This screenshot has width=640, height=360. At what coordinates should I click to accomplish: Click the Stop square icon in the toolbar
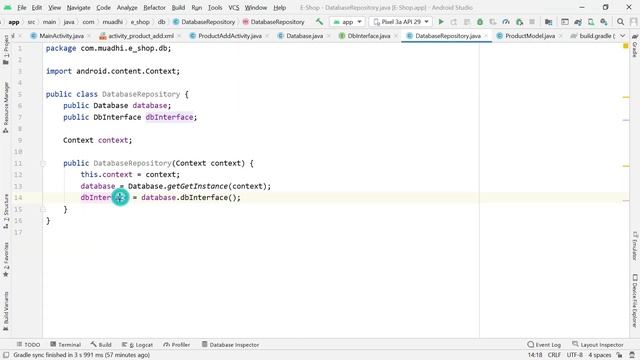point(532,22)
